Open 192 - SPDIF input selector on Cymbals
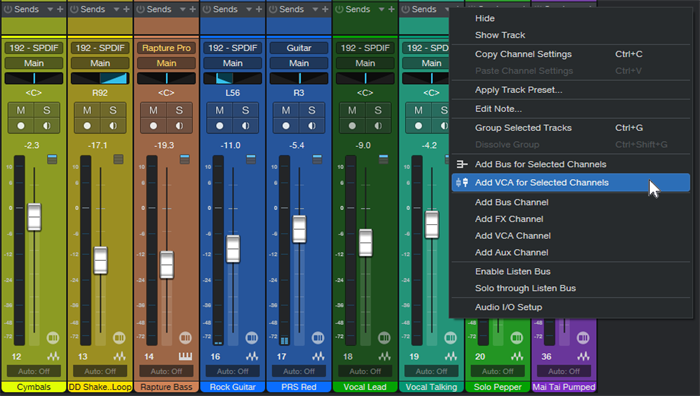This screenshot has height=396, width=700. coord(34,48)
